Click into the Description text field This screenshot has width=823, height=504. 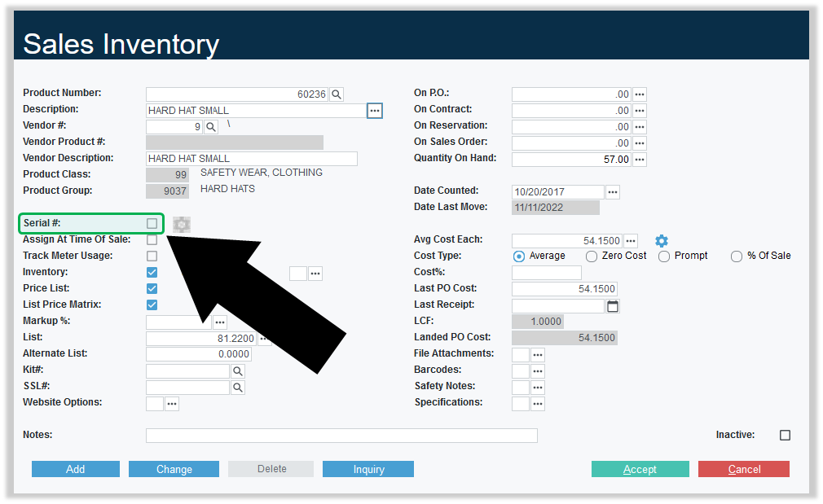pyautogui.click(x=256, y=111)
